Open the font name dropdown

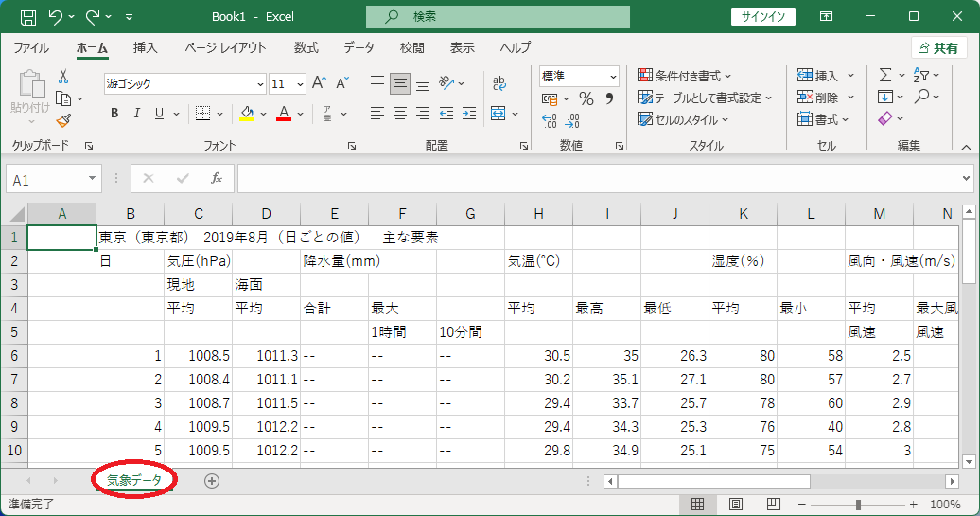(261, 84)
